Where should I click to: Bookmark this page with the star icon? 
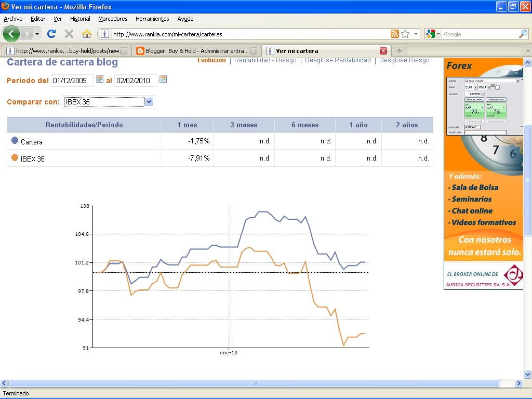[x=405, y=34]
